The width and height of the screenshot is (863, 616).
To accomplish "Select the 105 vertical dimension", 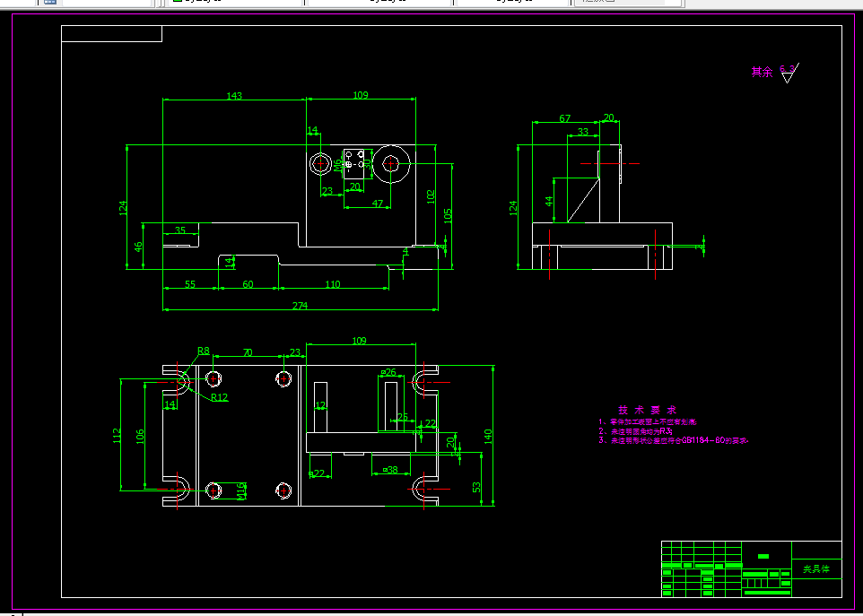I will click(x=448, y=215).
